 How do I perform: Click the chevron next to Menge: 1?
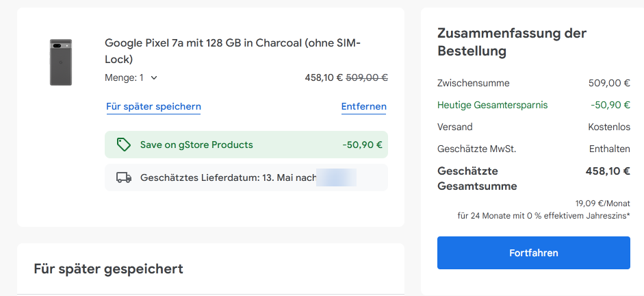153,77
